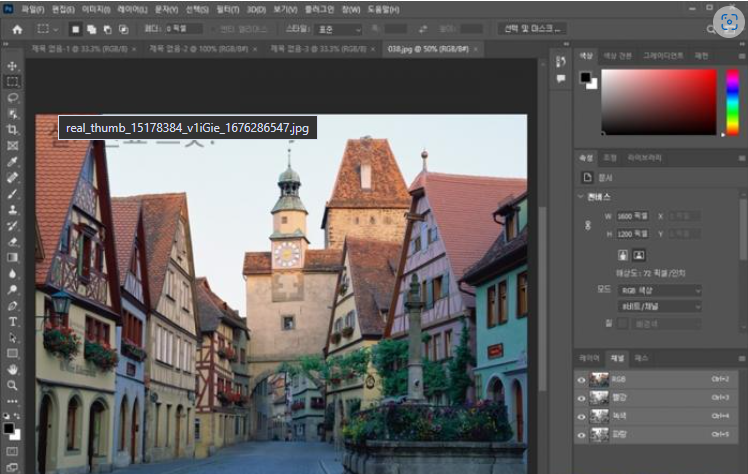Screen dimensions: 748x474
Task: Select the Move tool
Action: [x=13, y=66]
